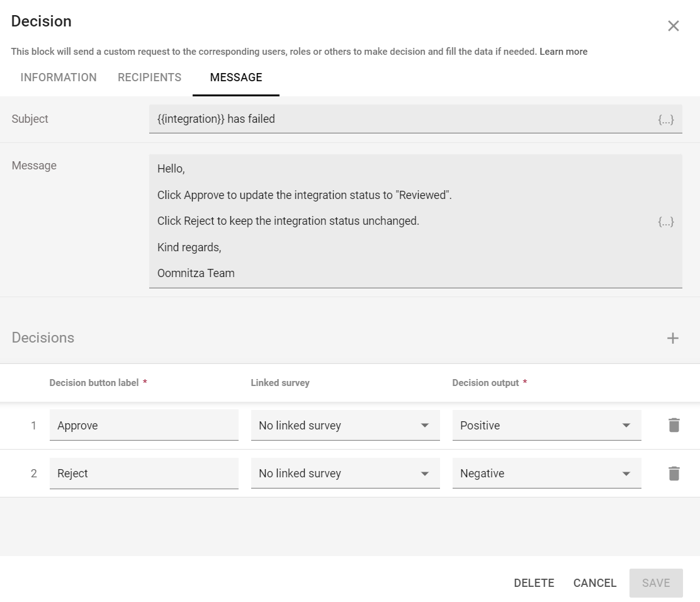
Task: Edit the Reject button label
Action: click(x=144, y=473)
